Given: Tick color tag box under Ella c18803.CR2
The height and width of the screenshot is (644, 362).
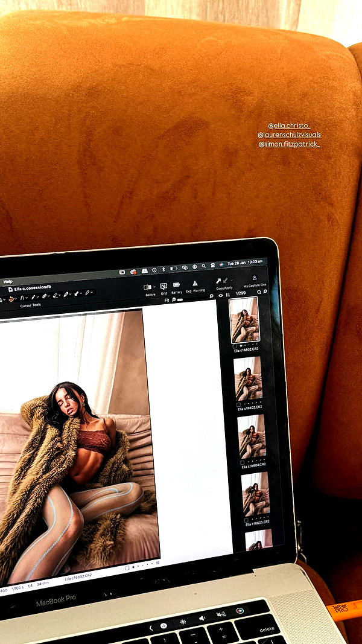Looking at the screenshot, I should (238, 404).
